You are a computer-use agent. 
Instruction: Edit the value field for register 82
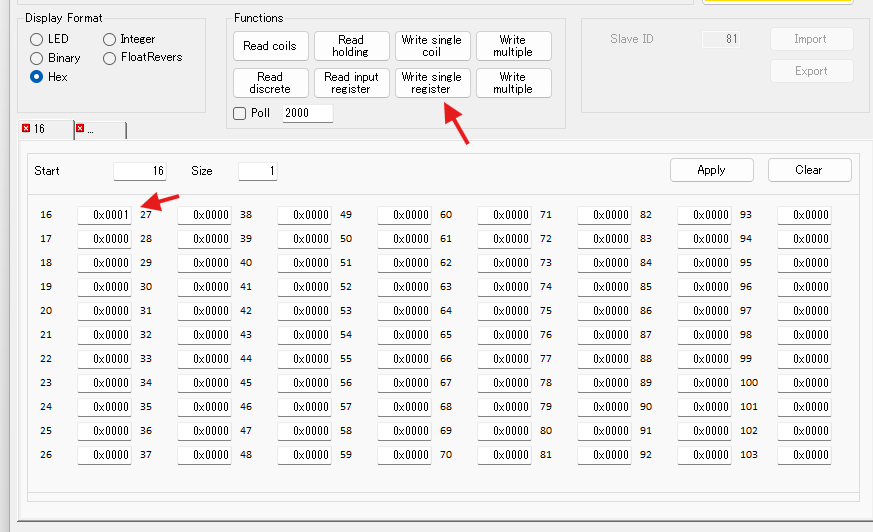[704, 215]
